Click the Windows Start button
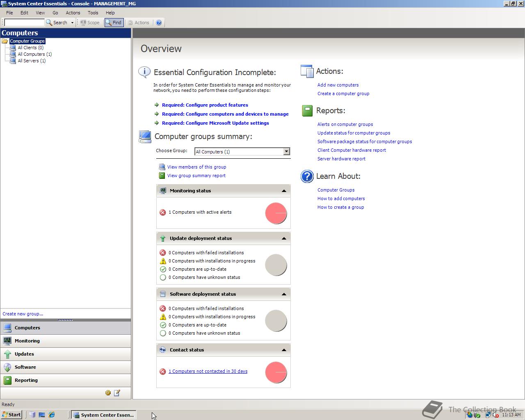Viewport: 525px width, 420px height. (x=11, y=415)
